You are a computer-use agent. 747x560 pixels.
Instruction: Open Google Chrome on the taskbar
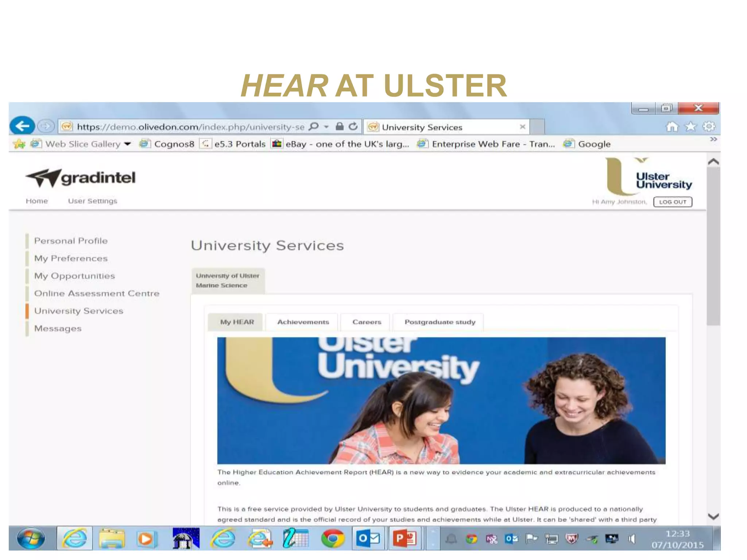(332, 538)
